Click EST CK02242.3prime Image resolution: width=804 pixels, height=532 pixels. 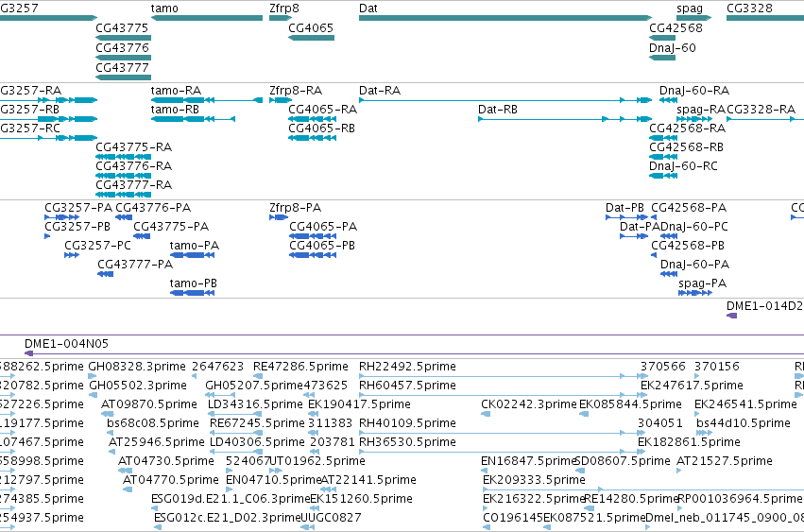(x=529, y=404)
